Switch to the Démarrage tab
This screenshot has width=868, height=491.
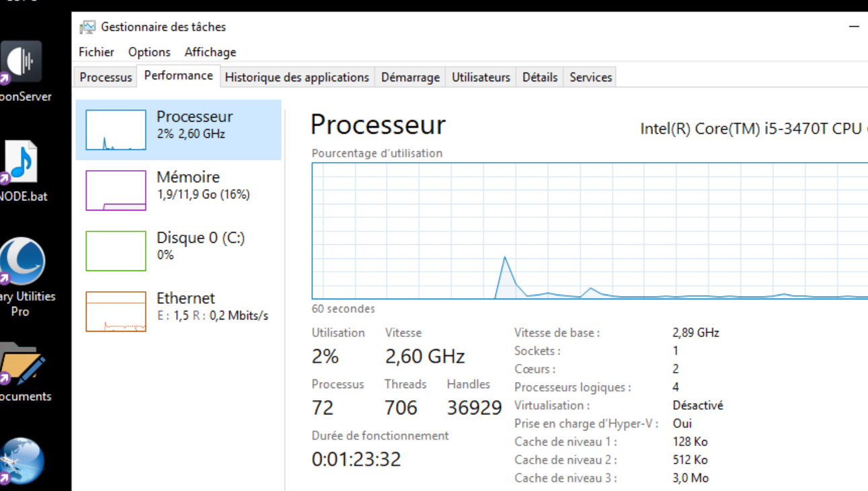[410, 77]
